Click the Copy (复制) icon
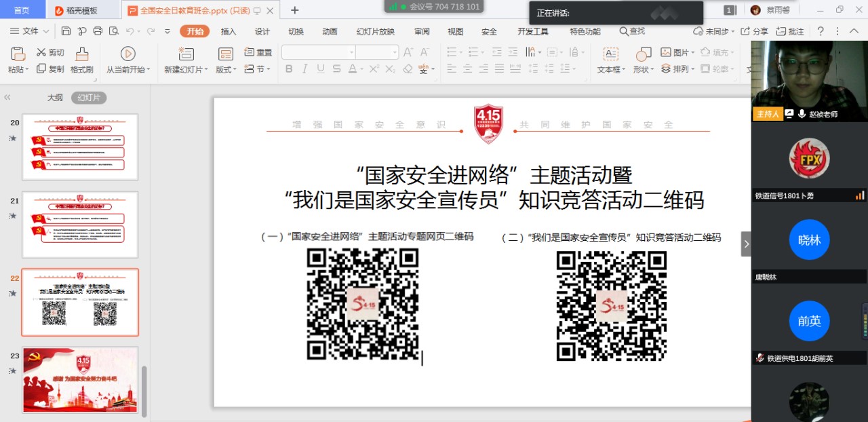 (41, 69)
